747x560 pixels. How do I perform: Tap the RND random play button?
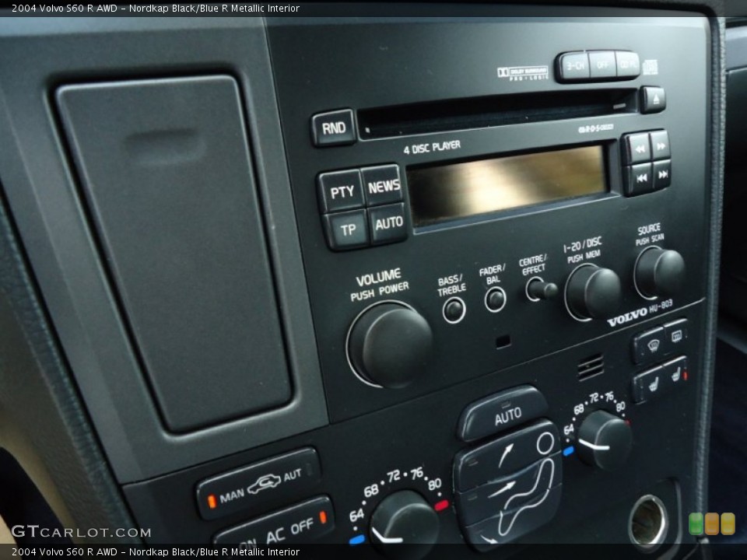pyautogui.click(x=334, y=128)
